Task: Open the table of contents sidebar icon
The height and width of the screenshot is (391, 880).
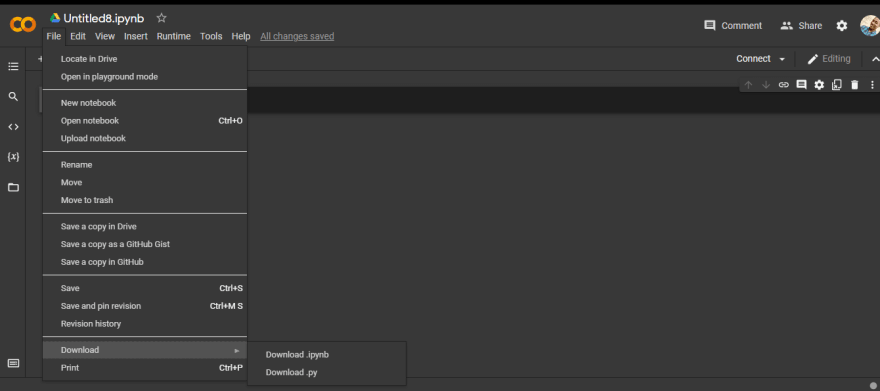Action: coord(13,66)
